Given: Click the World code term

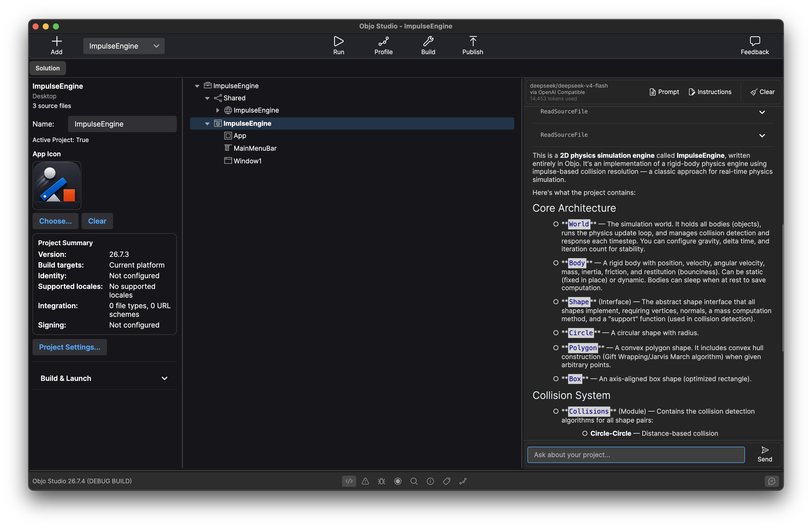Looking at the screenshot, I should coord(579,224).
